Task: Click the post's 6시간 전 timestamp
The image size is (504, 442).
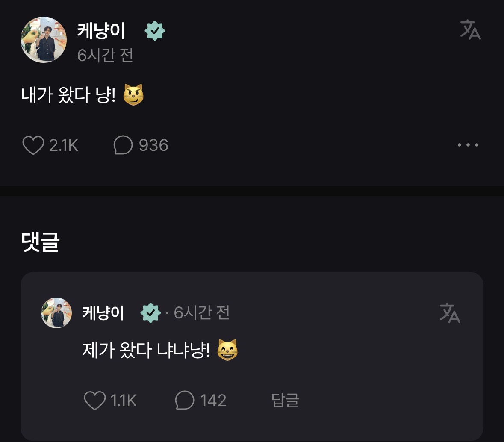Action: [105, 55]
